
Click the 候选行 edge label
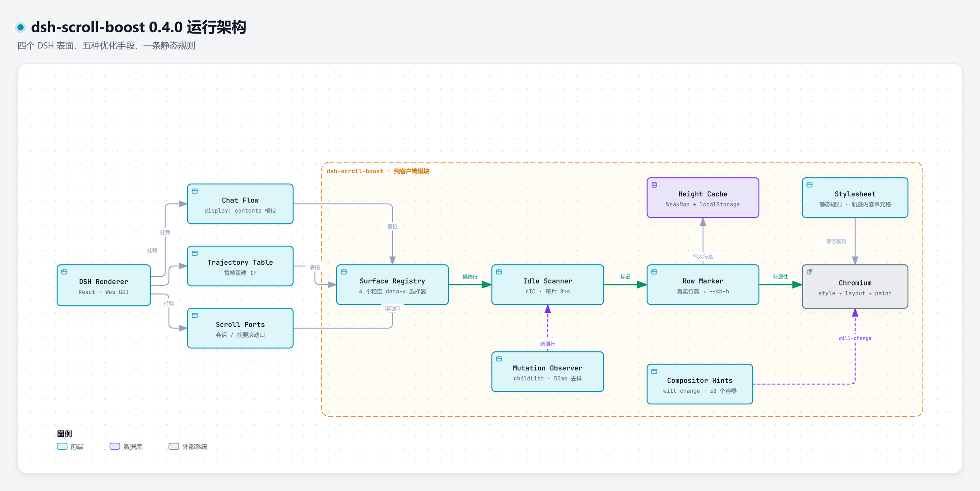470,277
